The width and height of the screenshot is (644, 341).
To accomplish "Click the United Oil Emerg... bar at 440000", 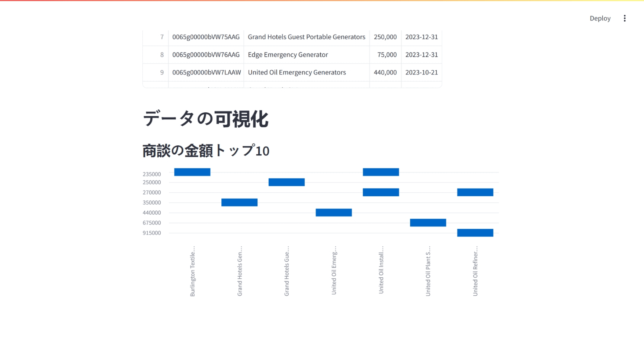I will click(334, 212).
